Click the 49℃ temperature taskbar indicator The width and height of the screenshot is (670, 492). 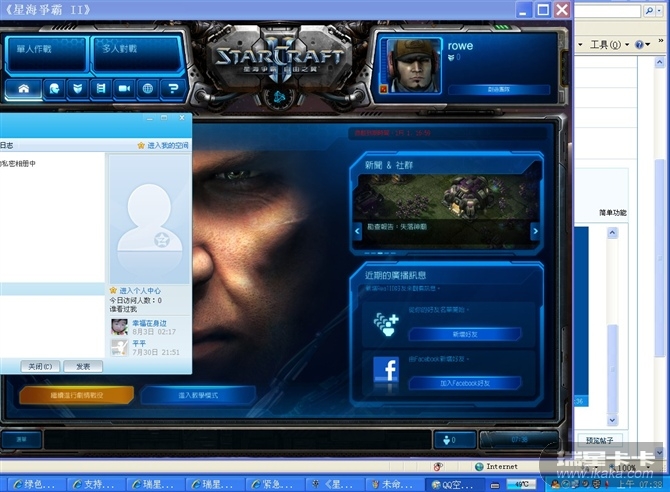click(x=521, y=484)
